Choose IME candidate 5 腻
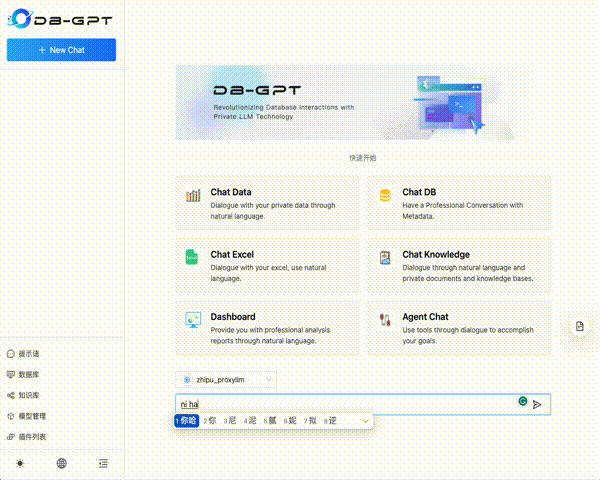Screen dimensions: 600x480 [x=270, y=421]
